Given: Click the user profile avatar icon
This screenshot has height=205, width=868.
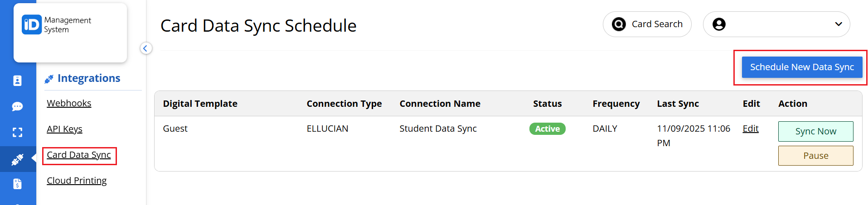Looking at the screenshot, I should click(719, 24).
